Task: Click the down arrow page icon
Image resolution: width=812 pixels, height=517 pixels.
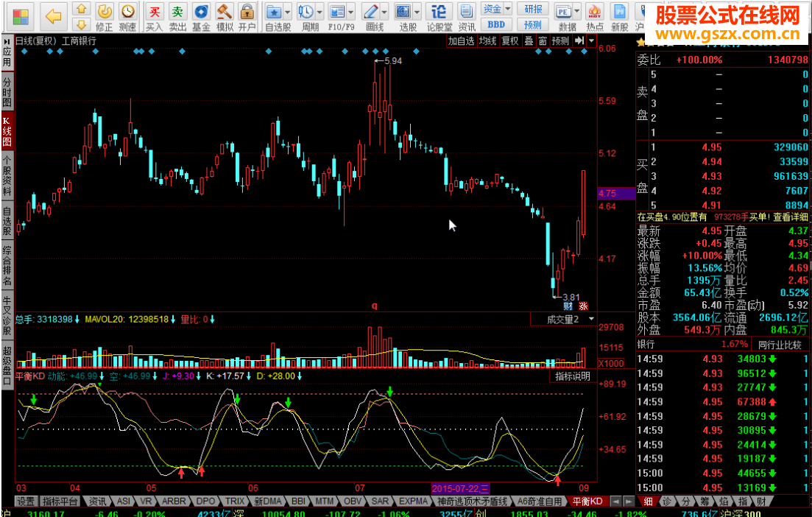Action: [81, 24]
